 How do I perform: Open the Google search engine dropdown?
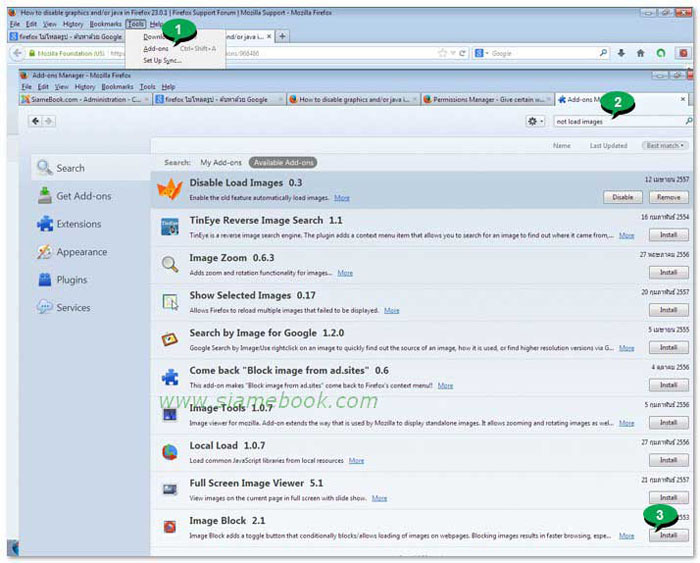coord(481,53)
